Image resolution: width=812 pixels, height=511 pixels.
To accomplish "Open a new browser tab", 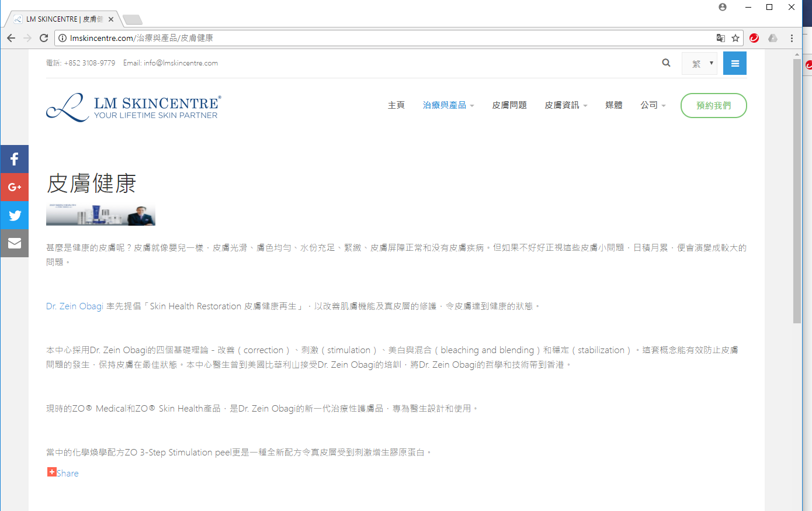I will pos(133,20).
